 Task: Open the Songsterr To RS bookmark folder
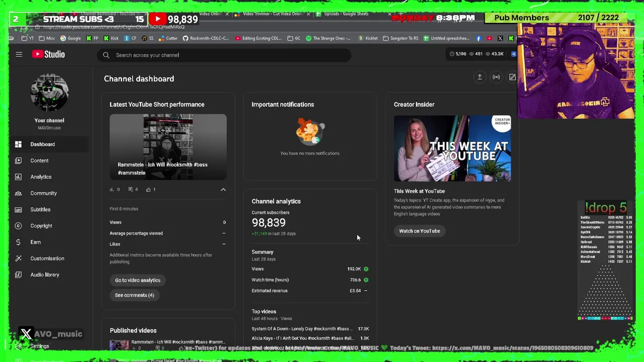[x=400, y=38]
